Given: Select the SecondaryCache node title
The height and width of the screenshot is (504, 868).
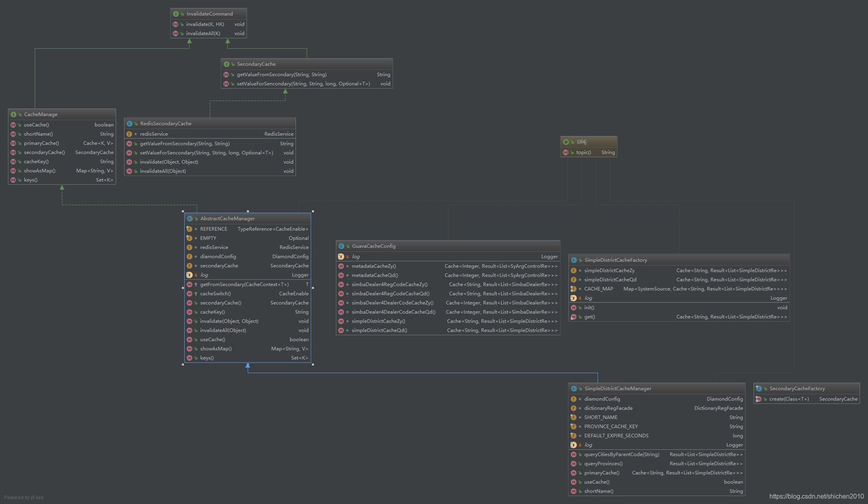Looking at the screenshot, I should (x=256, y=64).
